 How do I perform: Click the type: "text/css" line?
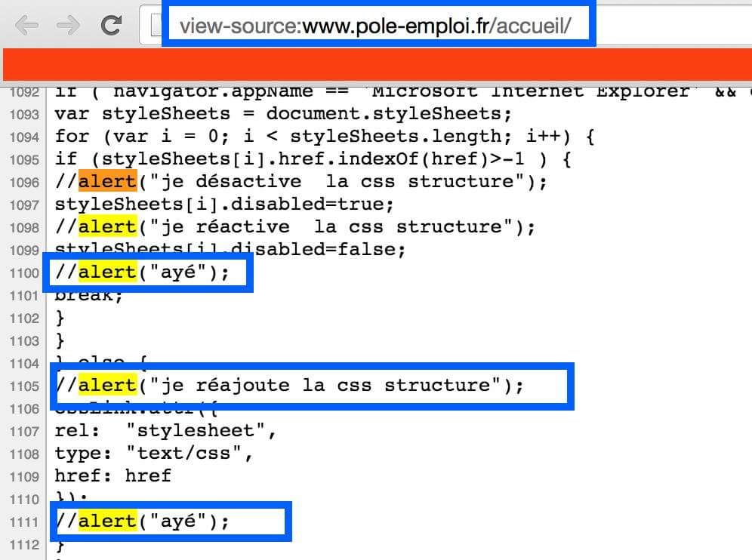[x=153, y=454]
